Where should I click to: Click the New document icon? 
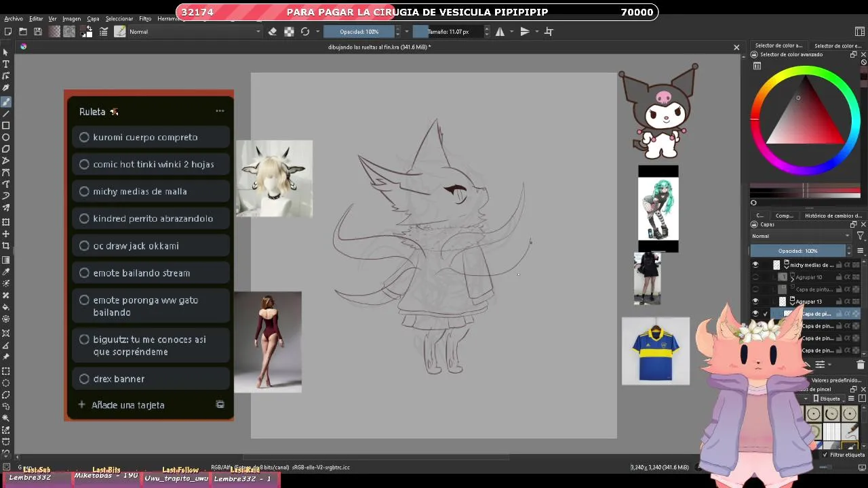click(8, 31)
